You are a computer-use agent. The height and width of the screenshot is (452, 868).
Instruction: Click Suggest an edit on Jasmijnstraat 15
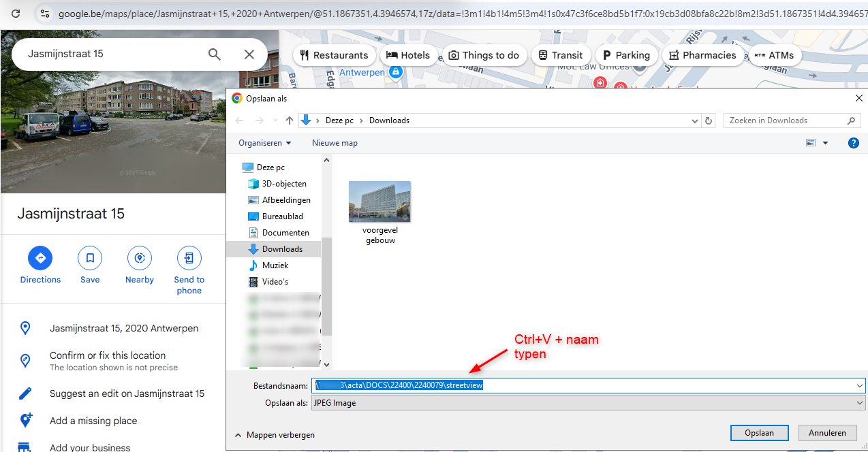(127, 393)
